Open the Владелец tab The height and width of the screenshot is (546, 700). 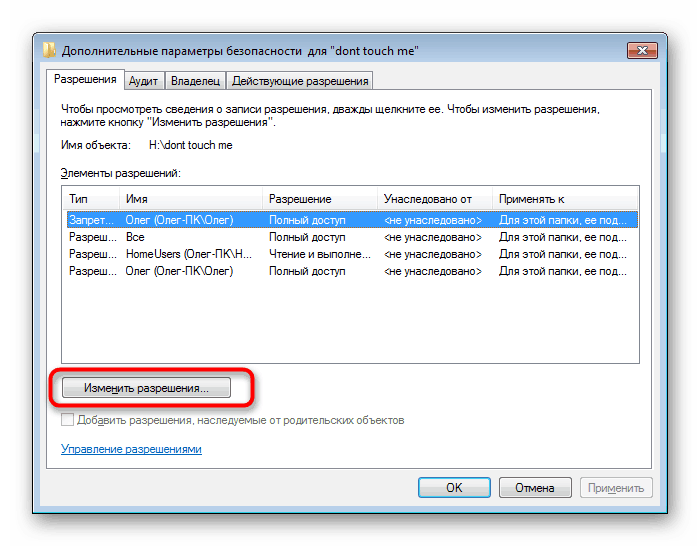click(x=195, y=81)
